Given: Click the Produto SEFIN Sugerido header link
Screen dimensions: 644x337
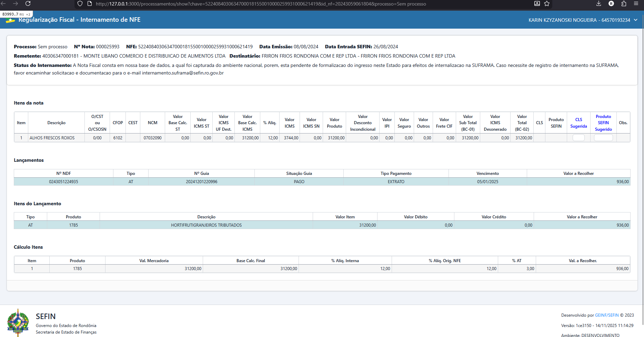Looking at the screenshot, I should 603,123.
